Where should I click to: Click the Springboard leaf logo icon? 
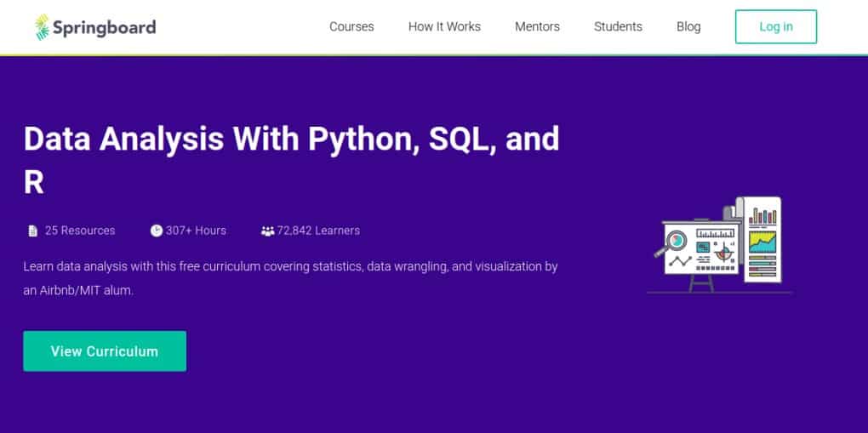point(42,27)
